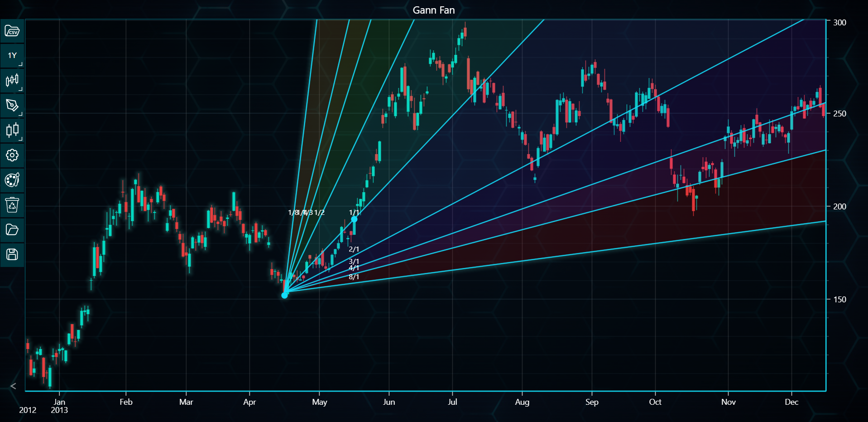868x422 pixels.
Task: Click the 150 price axis label
Action: tap(839, 300)
